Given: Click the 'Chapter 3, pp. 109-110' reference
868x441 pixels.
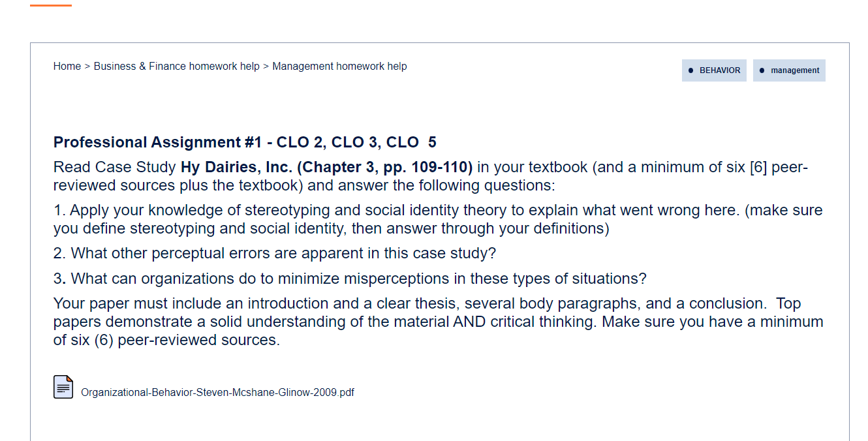Looking at the screenshot, I should (x=385, y=167).
